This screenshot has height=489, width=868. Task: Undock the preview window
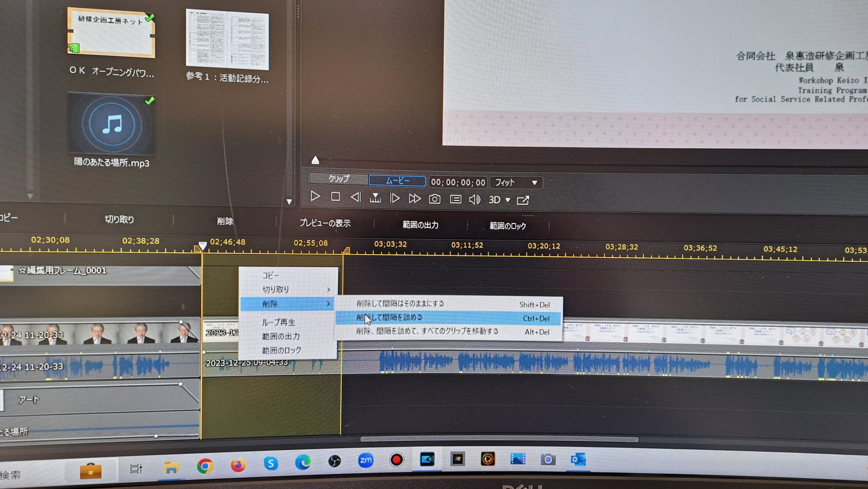pos(522,200)
